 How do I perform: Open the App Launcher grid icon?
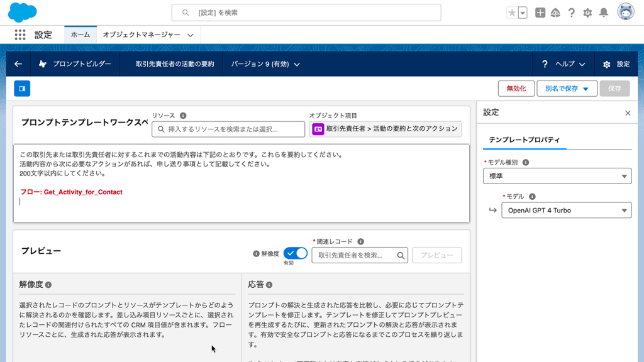coord(20,35)
